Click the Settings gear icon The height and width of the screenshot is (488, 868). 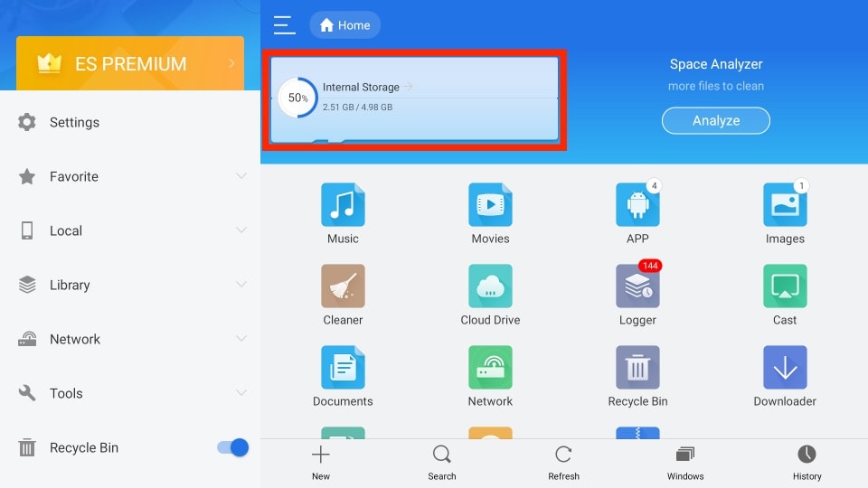pyautogui.click(x=26, y=122)
